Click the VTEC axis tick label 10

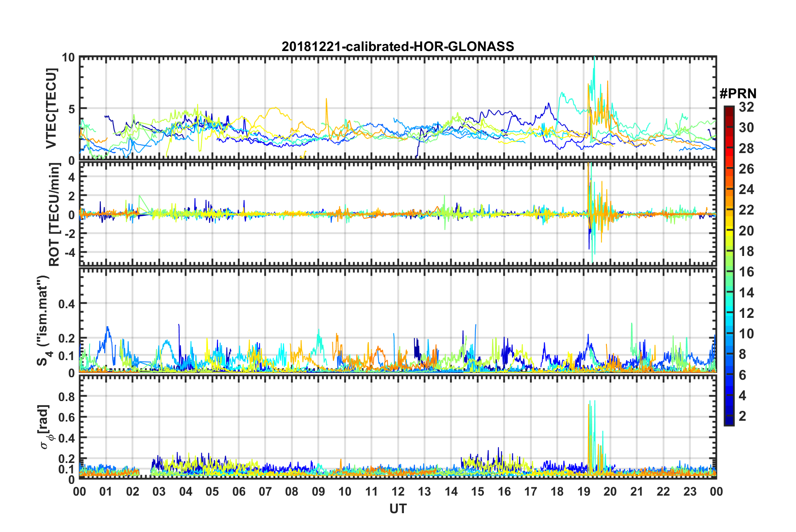point(68,58)
